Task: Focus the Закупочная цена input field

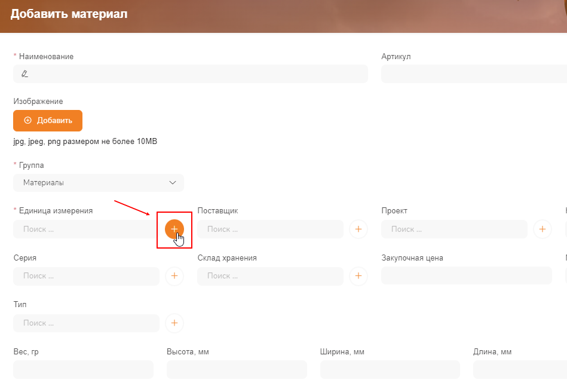Action: 467,275
